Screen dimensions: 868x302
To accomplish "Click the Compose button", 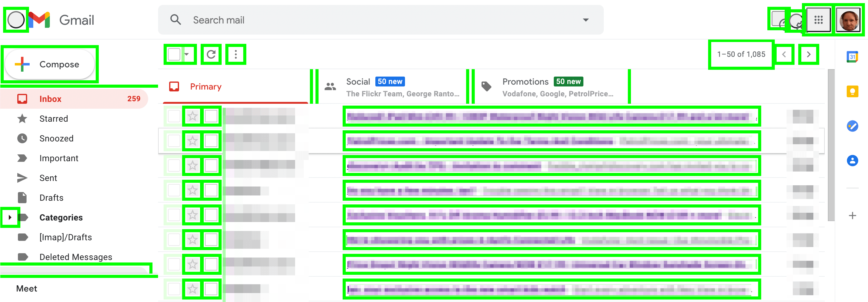I will click(x=50, y=64).
